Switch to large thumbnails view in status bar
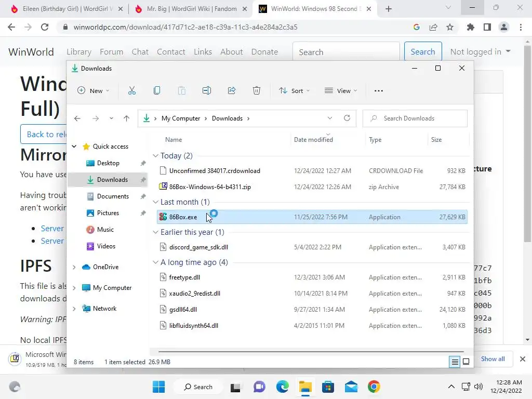 click(x=466, y=362)
